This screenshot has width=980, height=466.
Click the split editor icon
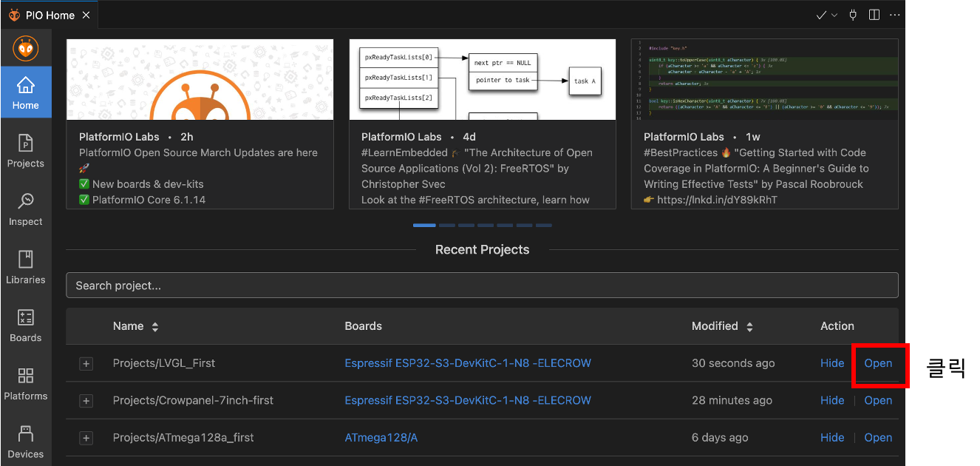point(874,15)
